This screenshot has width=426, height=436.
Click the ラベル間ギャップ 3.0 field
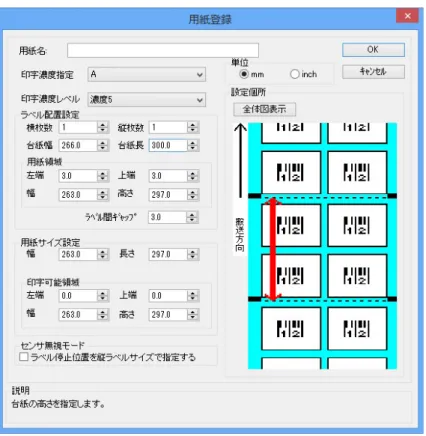click(168, 217)
